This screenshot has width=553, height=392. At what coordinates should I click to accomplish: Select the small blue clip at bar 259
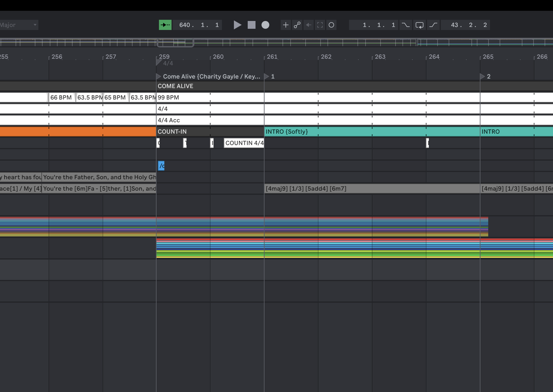161,166
